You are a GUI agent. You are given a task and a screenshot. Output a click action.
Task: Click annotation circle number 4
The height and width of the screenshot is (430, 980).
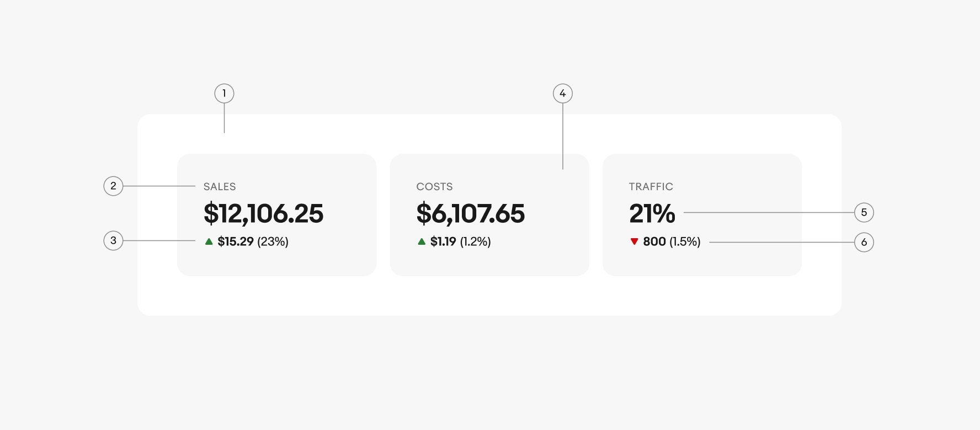(563, 94)
